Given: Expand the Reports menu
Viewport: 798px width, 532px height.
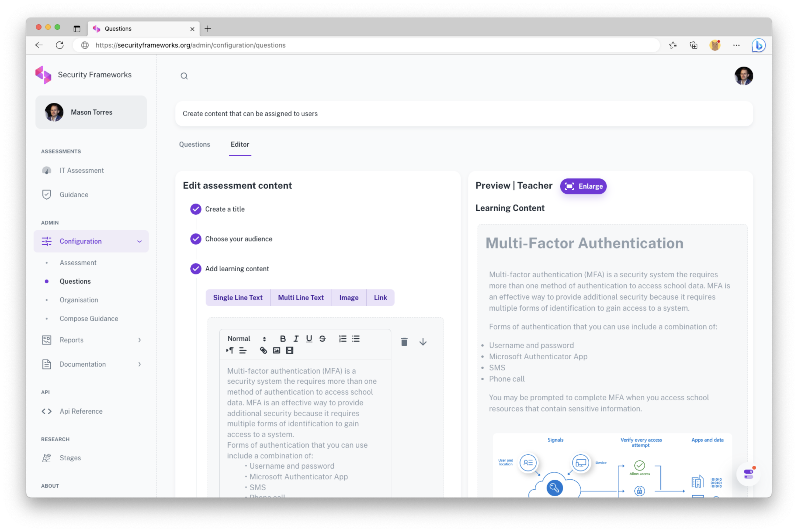Looking at the screenshot, I should click(91, 340).
